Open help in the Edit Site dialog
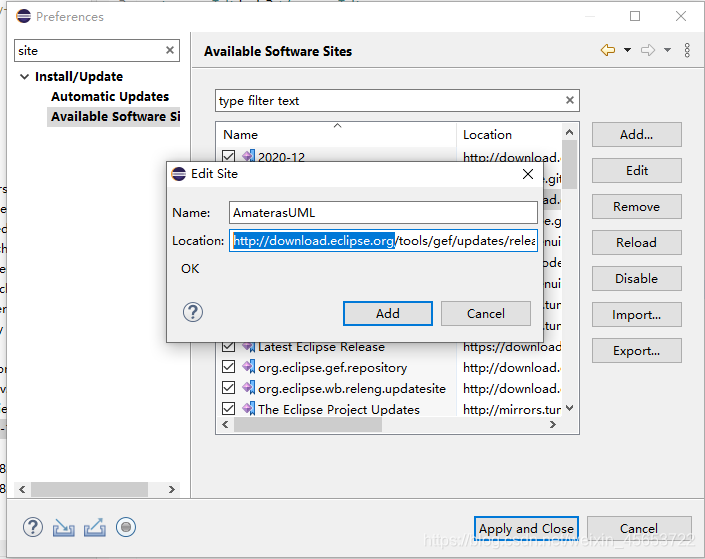This screenshot has height=559, width=705. 193,312
